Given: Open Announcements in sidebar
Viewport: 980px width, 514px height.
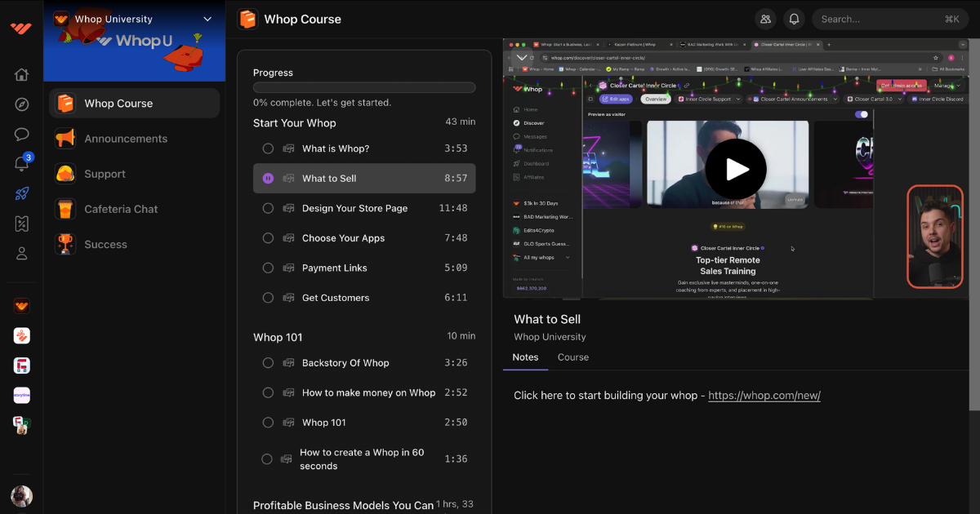Looking at the screenshot, I should pos(135,139).
